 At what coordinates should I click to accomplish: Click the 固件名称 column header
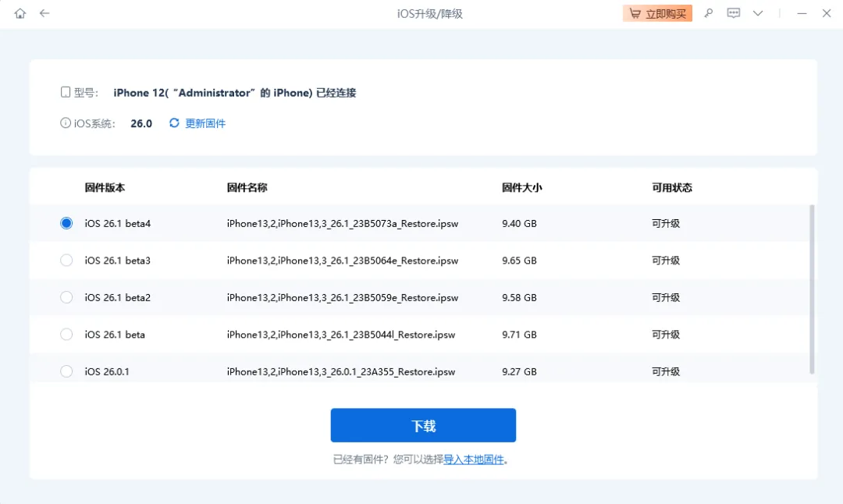pyautogui.click(x=247, y=187)
